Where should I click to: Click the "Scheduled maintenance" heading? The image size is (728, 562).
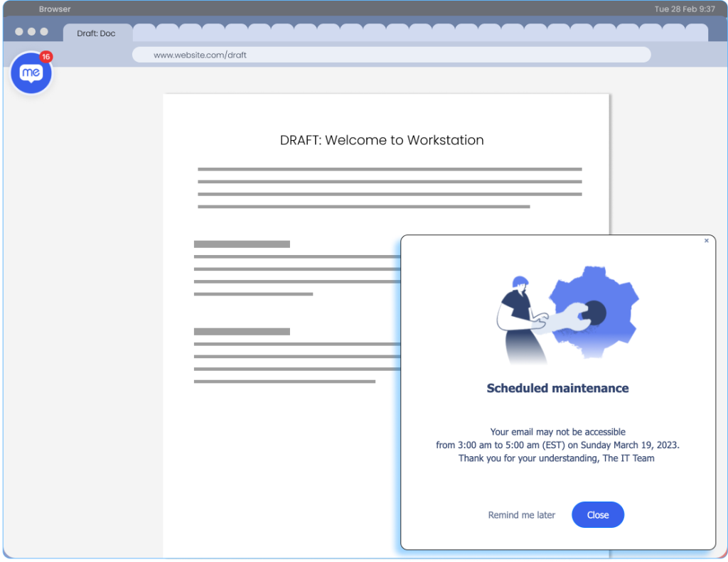tap(557, 388)
